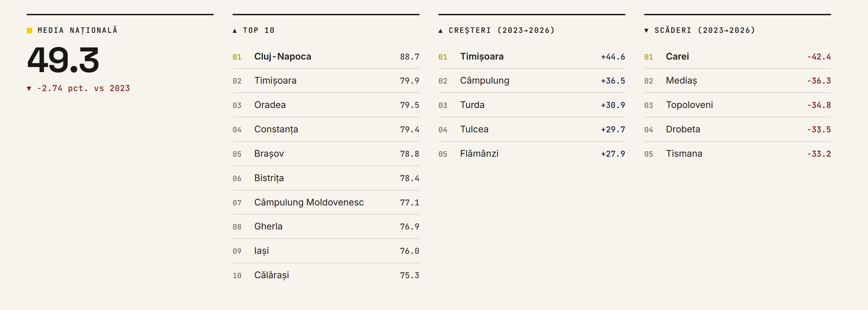Click the yellow square beside Media Națională
Screen dimensions: 868x310
pos(29,30)
